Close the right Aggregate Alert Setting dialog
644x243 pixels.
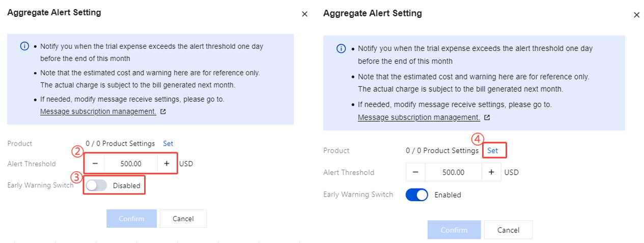636,15
